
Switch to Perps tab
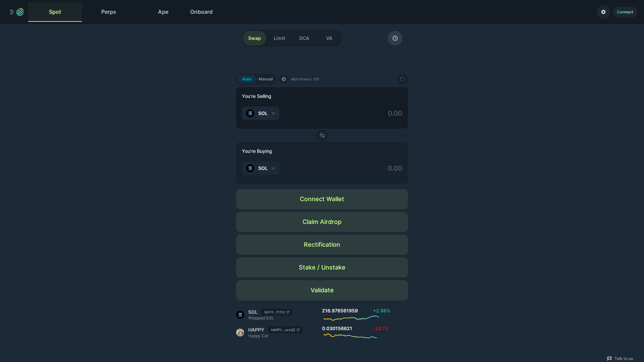[109, 12]
